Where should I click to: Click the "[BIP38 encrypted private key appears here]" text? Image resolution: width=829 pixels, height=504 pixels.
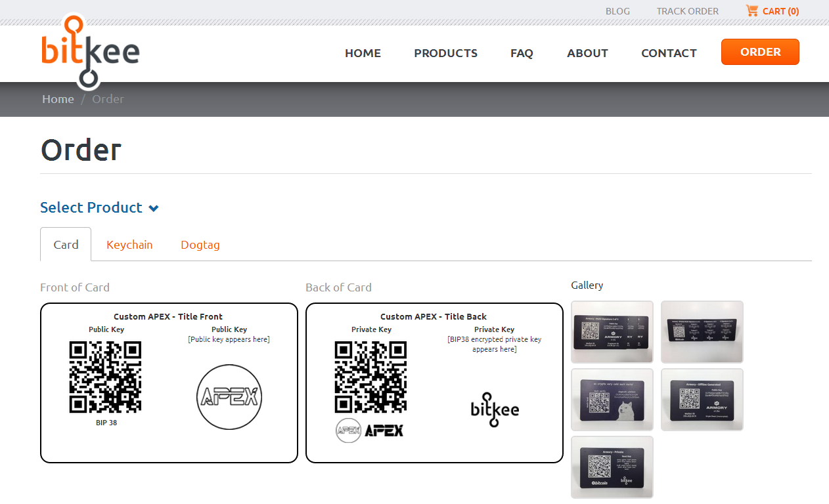pos(495,345)
